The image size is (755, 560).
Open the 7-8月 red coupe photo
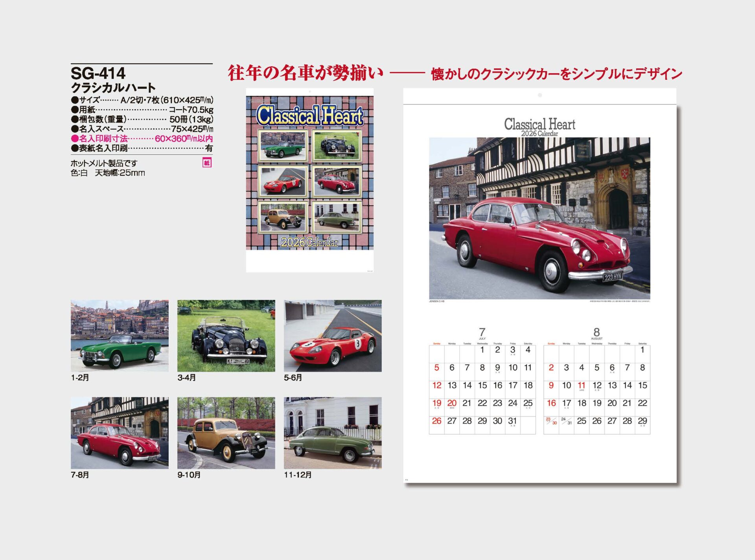coord(120,433)
